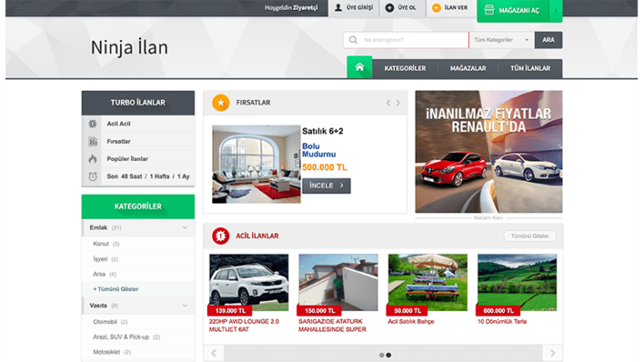Click the Satılık 6+2 title
Viewport: 644px width, 362px height.
pyautogui.click(x=323, y=132)
